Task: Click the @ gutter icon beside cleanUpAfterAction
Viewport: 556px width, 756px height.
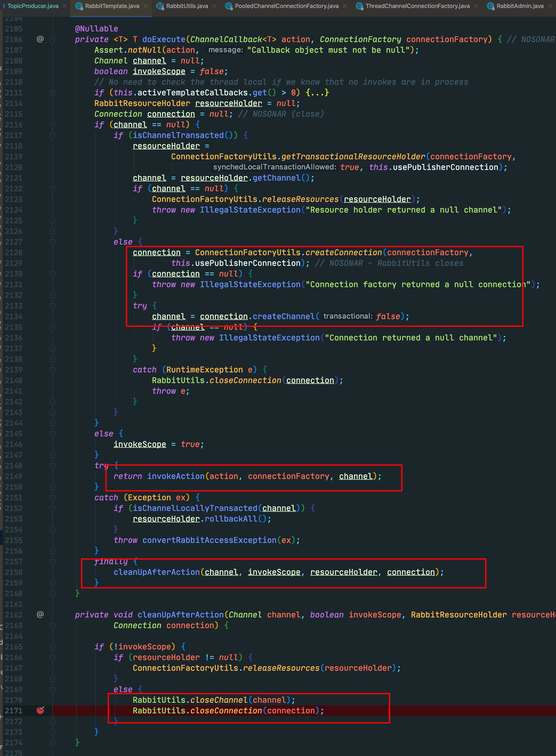Action: pos(40,614)
